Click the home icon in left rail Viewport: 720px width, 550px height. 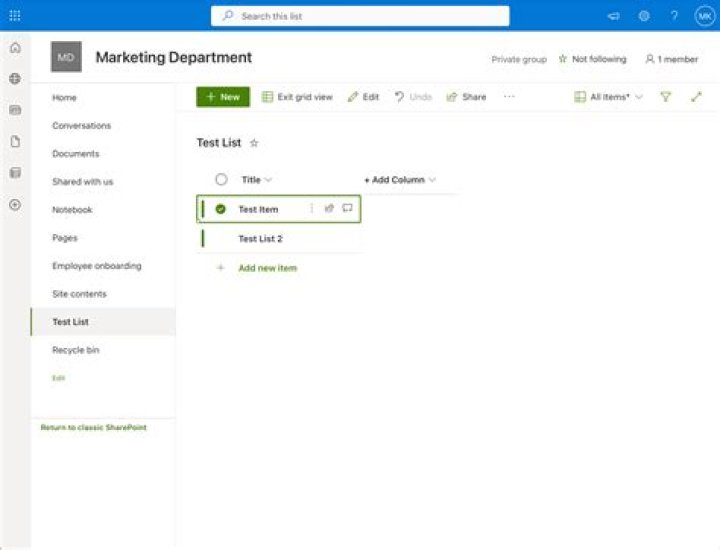click(x=15, y=47)
